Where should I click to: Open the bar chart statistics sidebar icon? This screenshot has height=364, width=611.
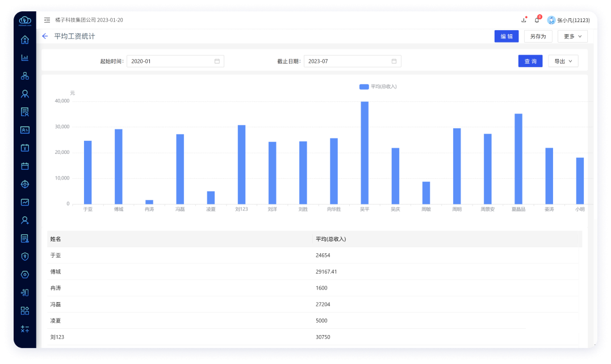25,58
